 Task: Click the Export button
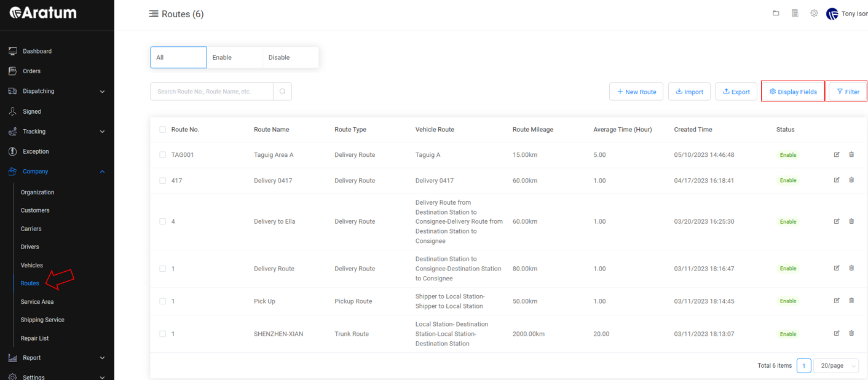[736, 92]
